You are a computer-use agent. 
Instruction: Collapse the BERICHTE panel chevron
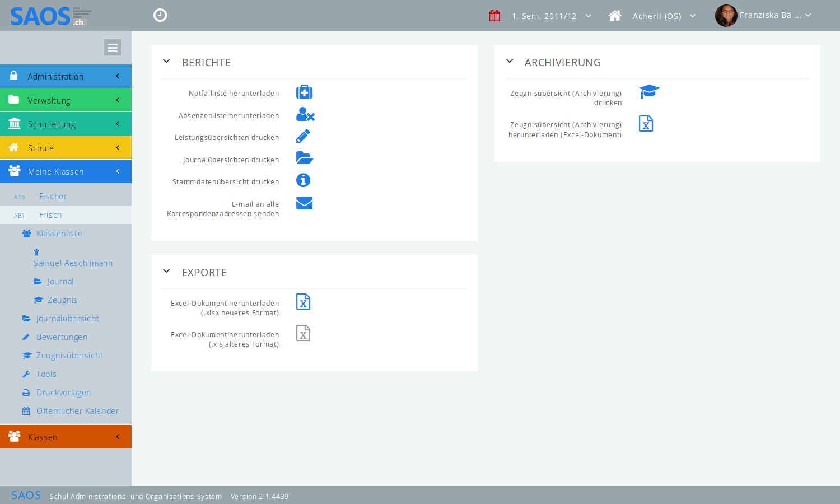(166, 61)
